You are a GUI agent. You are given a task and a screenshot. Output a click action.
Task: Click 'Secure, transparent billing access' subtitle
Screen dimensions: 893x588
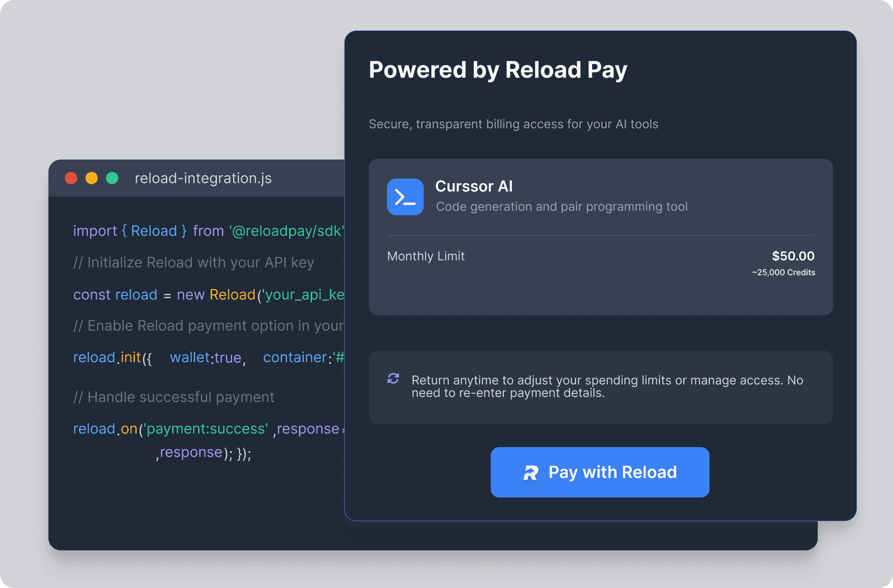513,124
